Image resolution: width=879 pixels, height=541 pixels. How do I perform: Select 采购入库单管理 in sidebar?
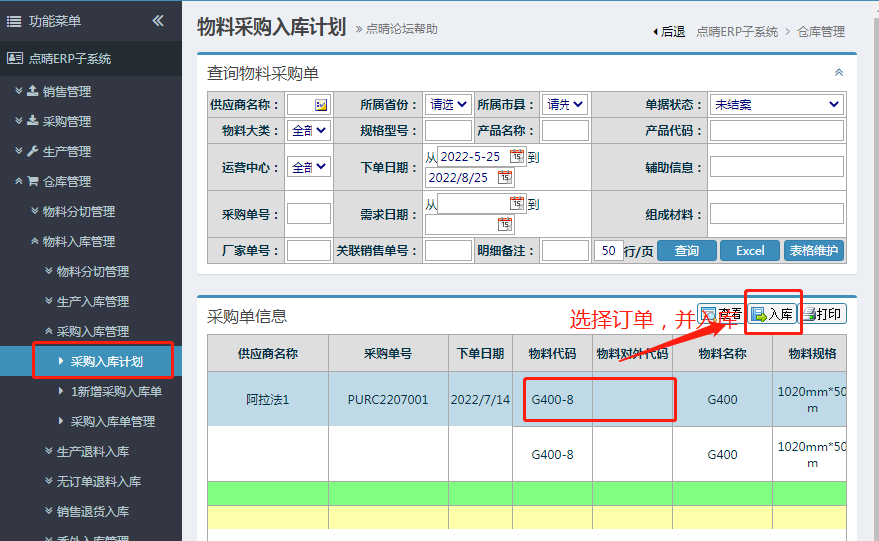click(113, 421)
